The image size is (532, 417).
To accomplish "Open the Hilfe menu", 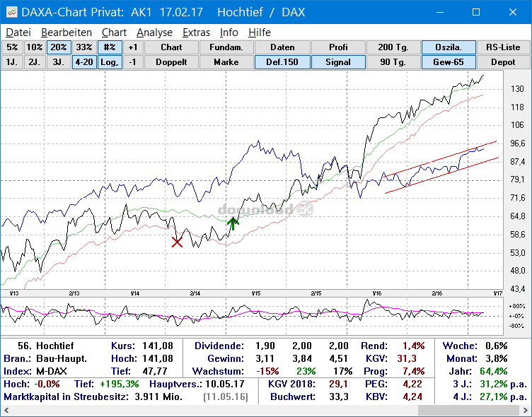I will click(x=260, y=33).
